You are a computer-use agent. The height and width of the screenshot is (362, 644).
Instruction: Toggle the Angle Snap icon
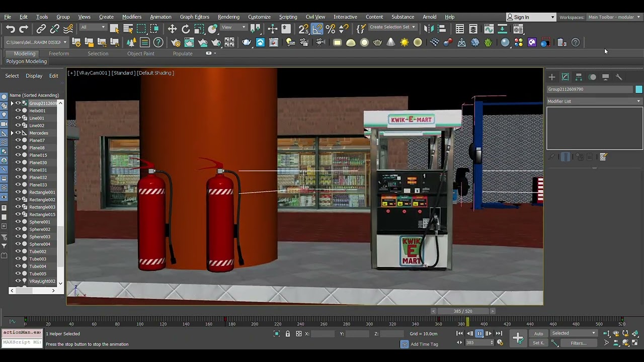(x=317, y=29)
